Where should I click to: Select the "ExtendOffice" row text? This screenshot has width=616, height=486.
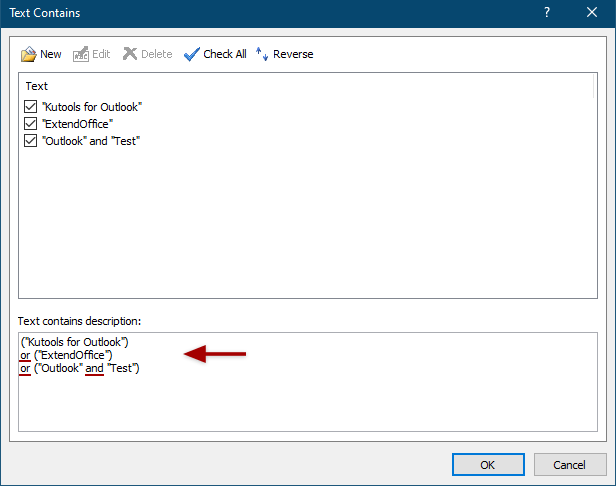pos(77,124)
